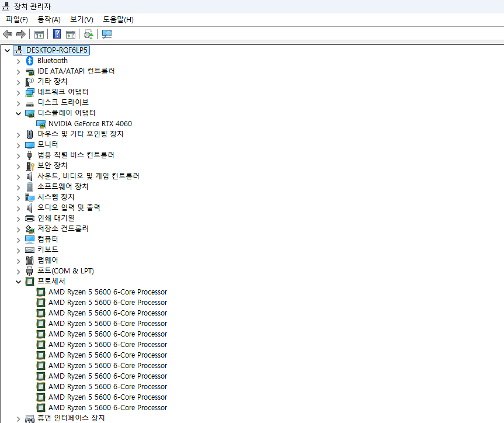Click the Back arrow toolbar icon
This screenshot has width=504, height=423.
(x=8, y=34)
